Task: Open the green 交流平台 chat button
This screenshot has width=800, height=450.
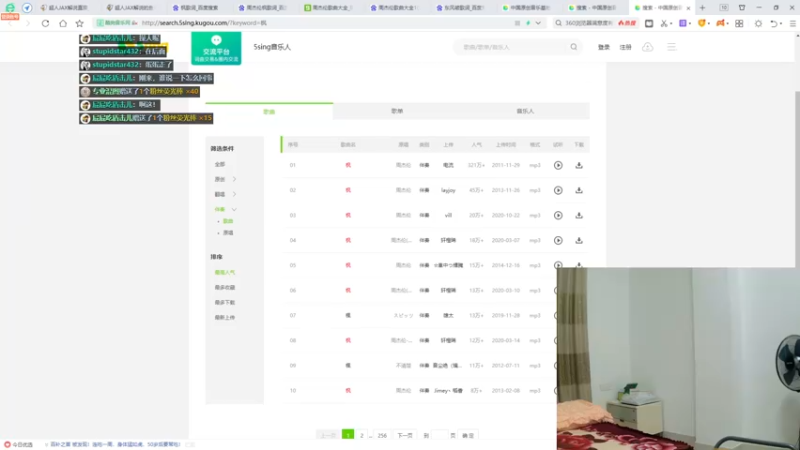Action: 216,48
